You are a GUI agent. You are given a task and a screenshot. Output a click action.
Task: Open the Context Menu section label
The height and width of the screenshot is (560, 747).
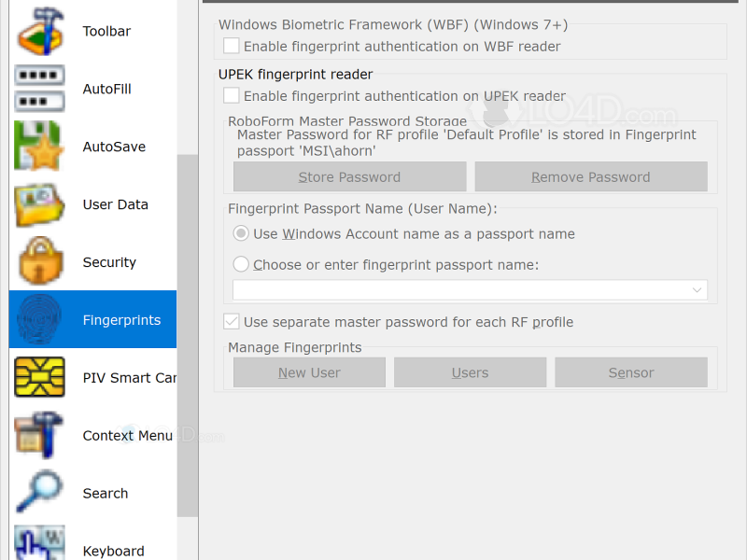click(128, 436)
